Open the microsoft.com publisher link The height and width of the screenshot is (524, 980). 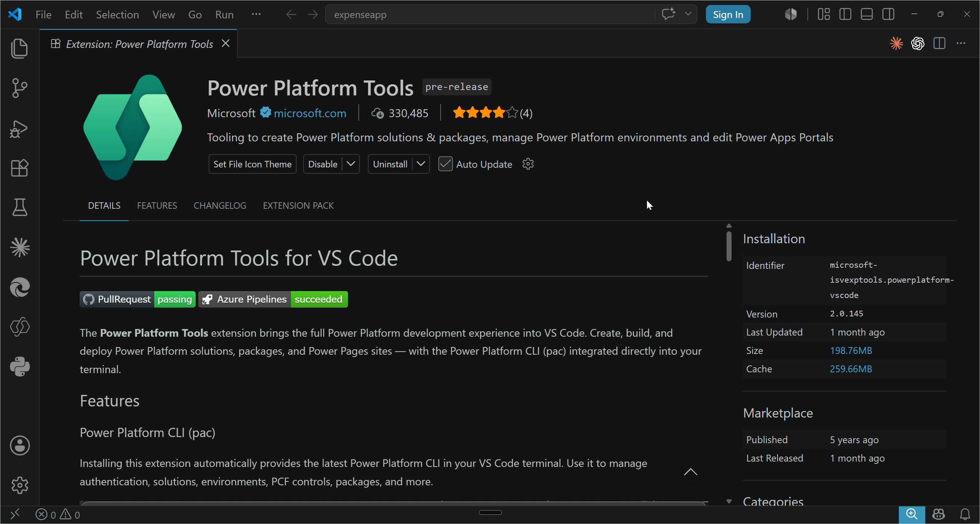pos(310,113)
